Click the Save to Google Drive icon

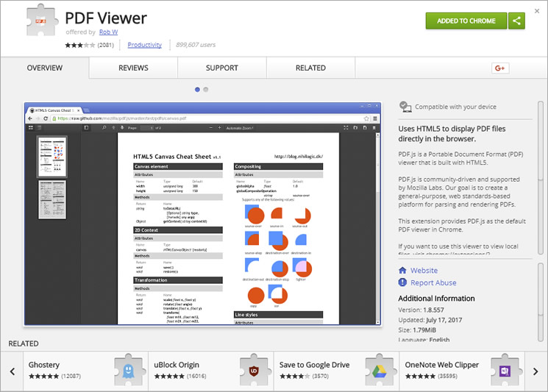[x=380, y=370]
